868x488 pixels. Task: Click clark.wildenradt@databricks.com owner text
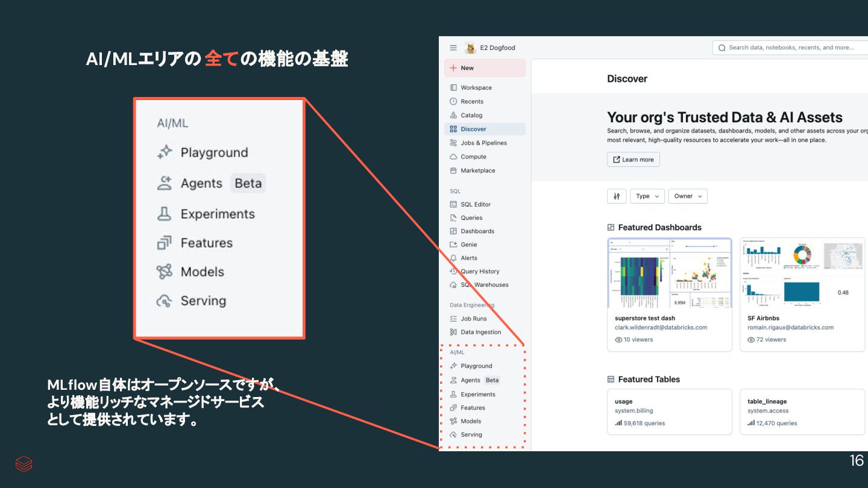[661, 328]
